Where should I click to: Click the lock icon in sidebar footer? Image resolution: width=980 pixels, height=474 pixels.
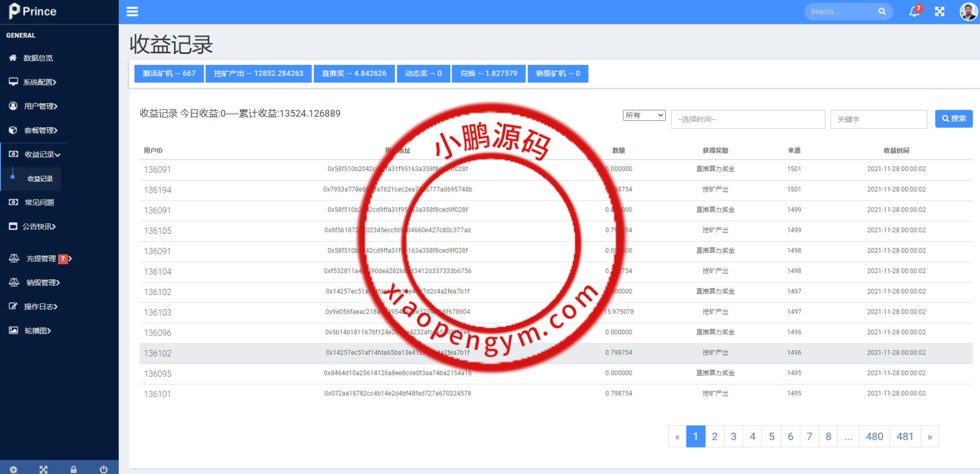[x=73, y=469]
